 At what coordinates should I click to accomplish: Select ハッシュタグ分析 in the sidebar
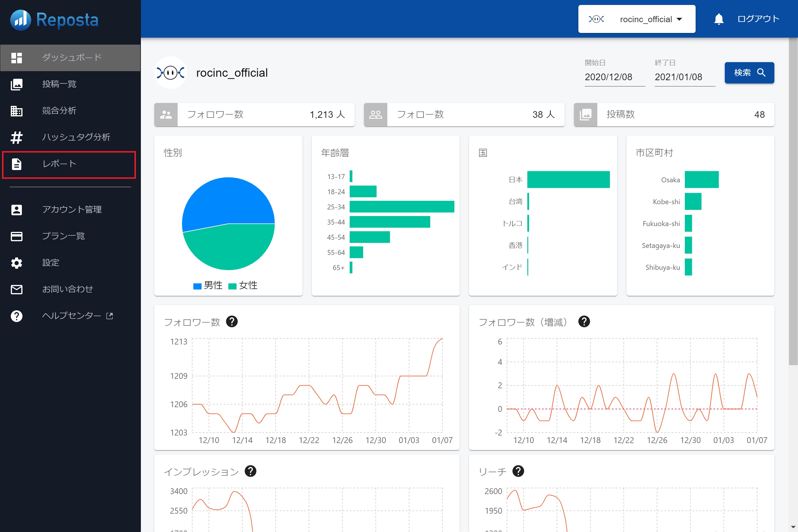tap(70, 137)
